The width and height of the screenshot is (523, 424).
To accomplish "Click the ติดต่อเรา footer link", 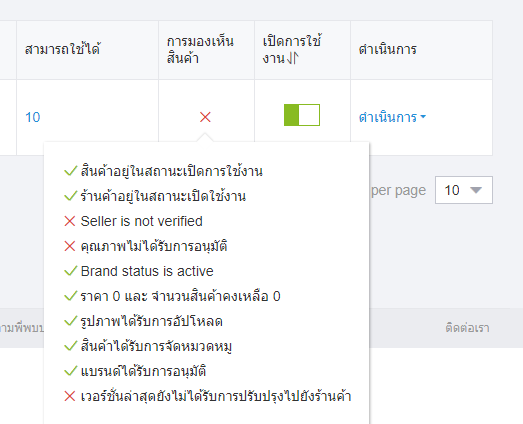I will (467, 328).
